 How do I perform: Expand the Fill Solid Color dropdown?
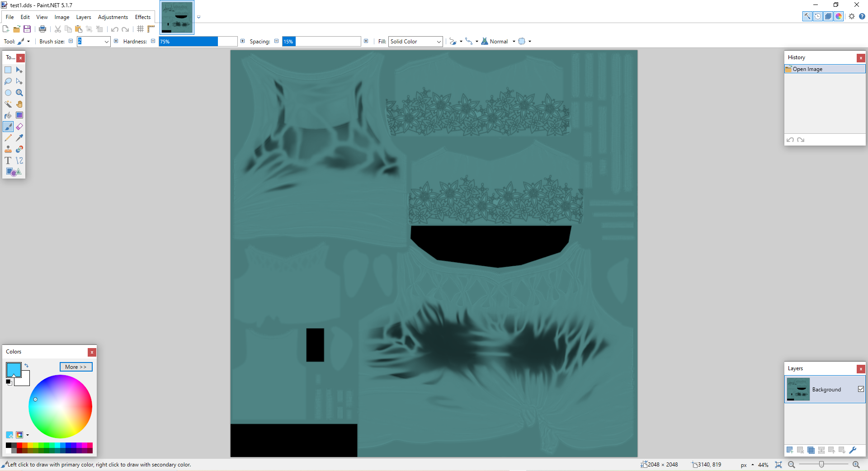click(439, 42)
